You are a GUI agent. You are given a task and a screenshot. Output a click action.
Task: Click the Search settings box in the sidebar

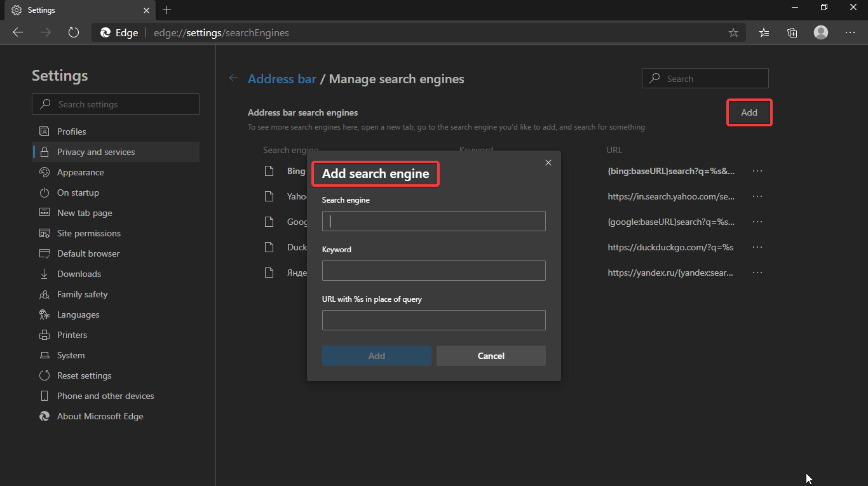point(115,104)
